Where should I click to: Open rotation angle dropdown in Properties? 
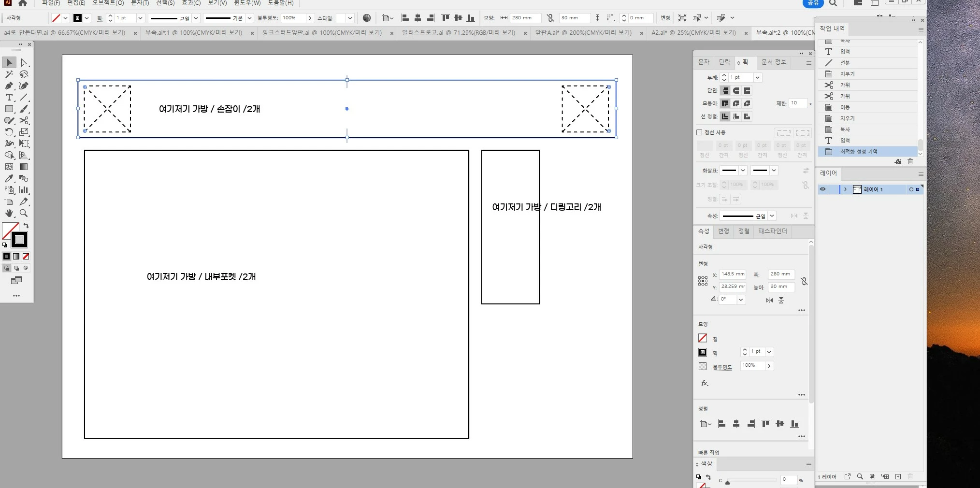pyautogui.click(x=741, y=300)
